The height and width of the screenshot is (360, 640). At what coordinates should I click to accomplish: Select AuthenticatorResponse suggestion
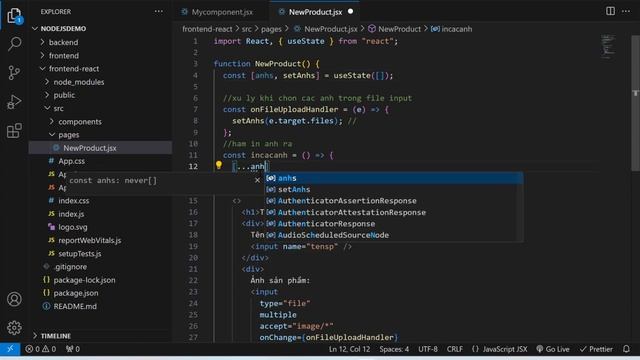(393, 224)
